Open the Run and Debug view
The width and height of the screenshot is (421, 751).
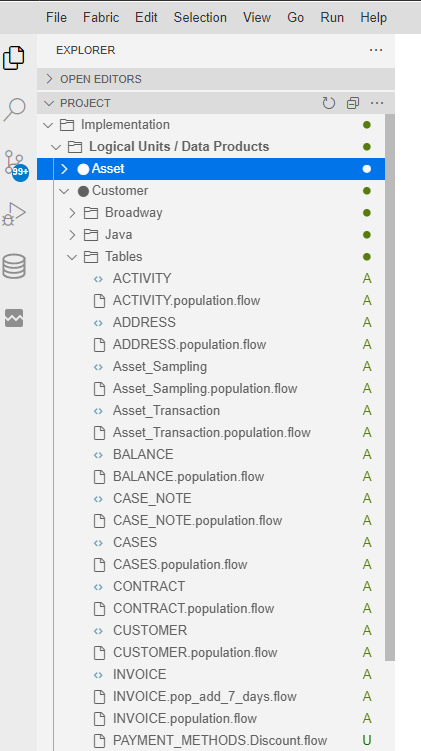click(14, 214)
